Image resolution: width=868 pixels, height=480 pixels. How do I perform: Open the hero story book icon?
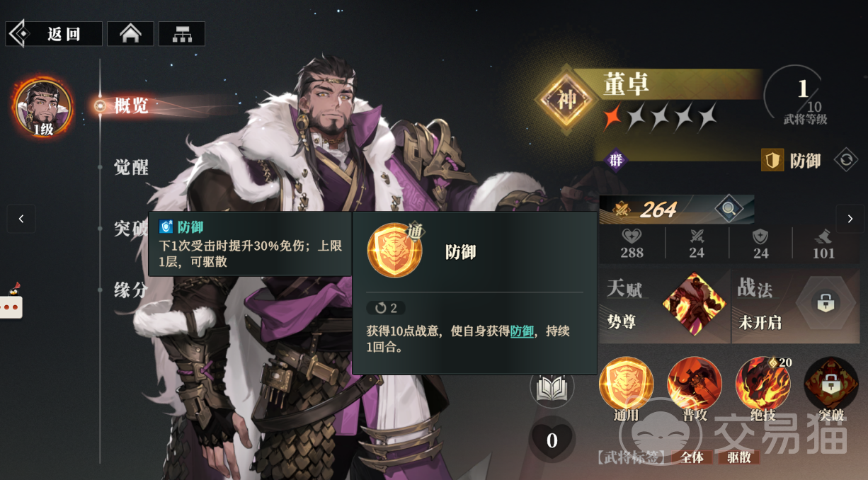point(552,387)
